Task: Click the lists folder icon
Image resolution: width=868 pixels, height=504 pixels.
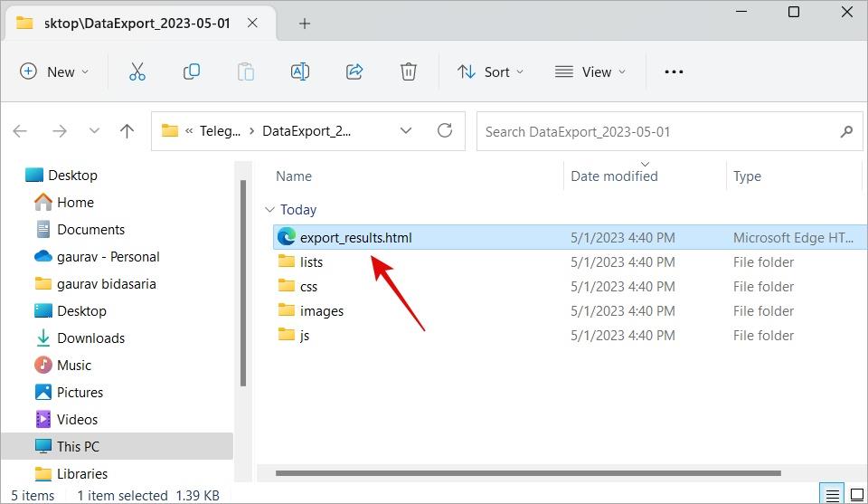Action: click(287, 261)
